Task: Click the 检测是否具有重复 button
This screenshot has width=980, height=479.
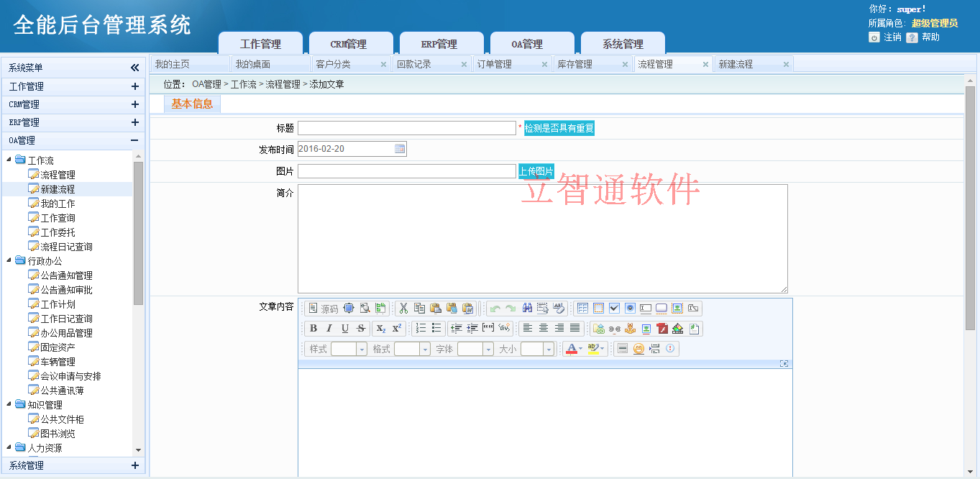Action: (559, 128)
